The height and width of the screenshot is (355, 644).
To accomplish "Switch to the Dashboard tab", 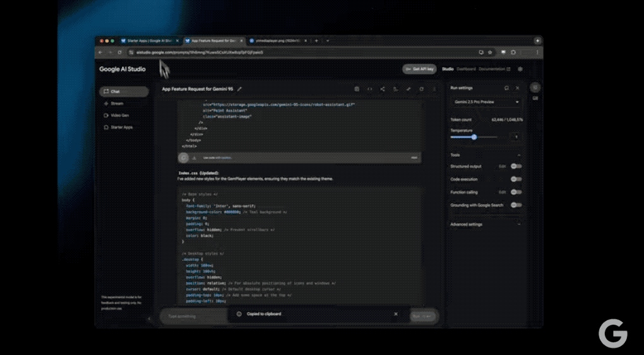I will [466, 69].
